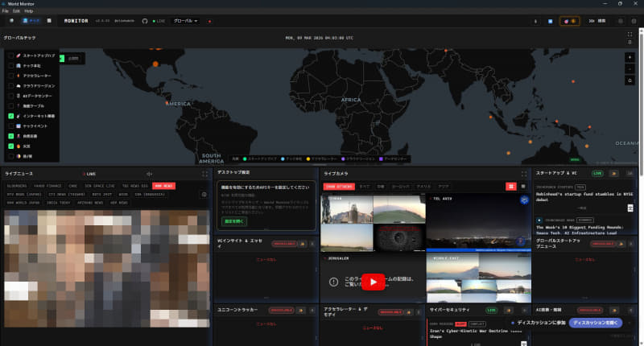Enable the アクセラレーター layer checkbox
Screen dimensions: 644x346
[x=11, y=76]
